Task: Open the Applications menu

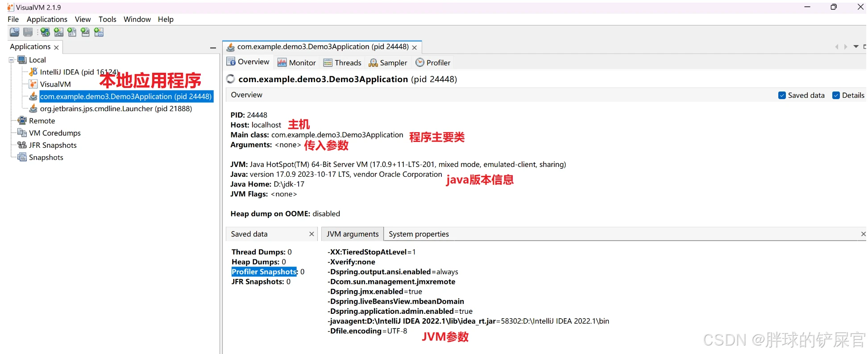Action: tap(47, 19)
